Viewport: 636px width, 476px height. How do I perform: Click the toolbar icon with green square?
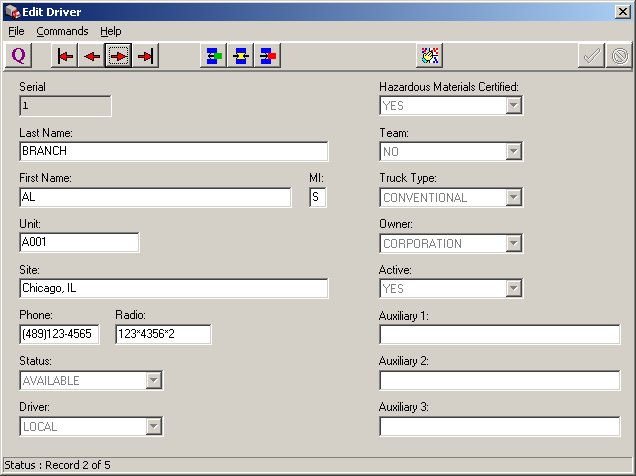point(214,56)
